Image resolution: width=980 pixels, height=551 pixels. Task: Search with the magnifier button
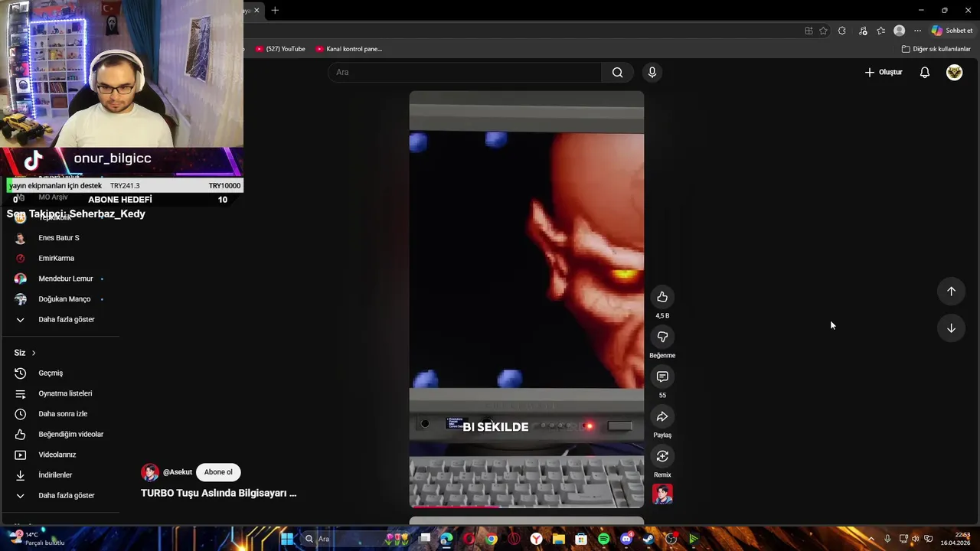pos(617,72)
